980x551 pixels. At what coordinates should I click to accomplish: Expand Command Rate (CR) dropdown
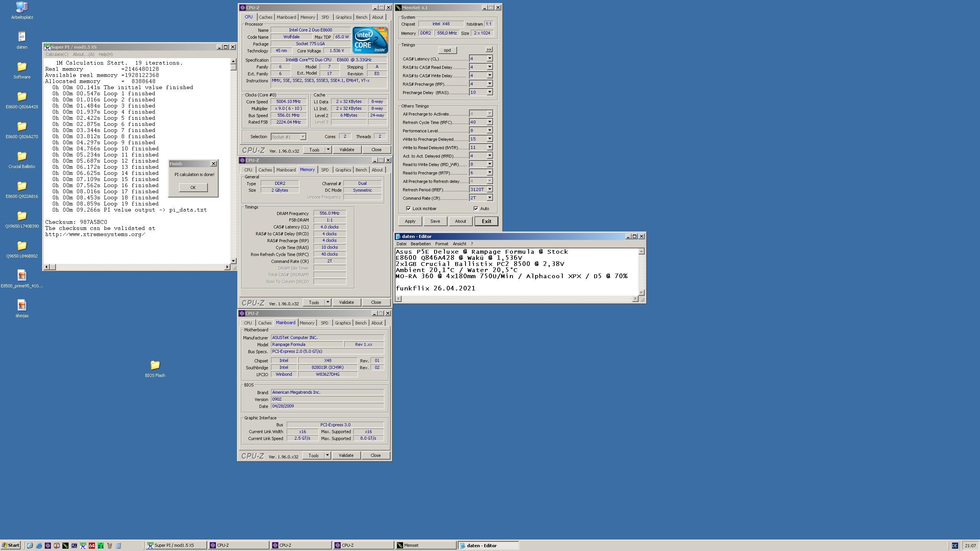[489, 198]
